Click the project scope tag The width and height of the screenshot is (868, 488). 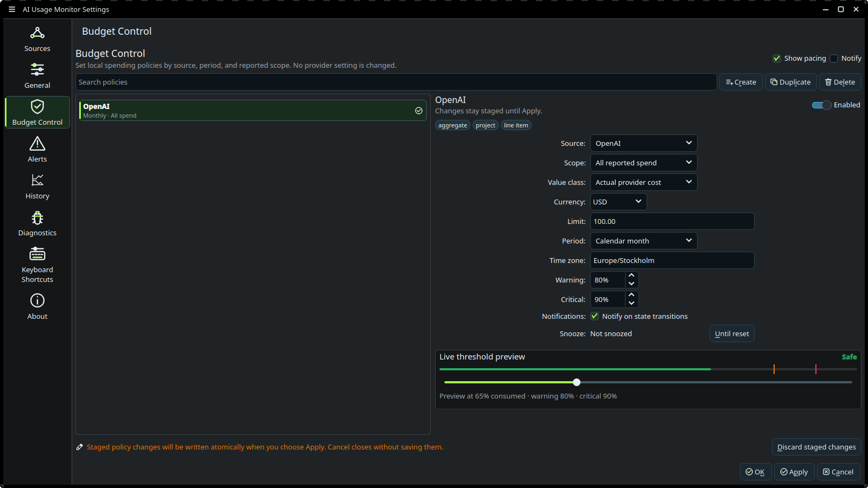click(486, 125)
